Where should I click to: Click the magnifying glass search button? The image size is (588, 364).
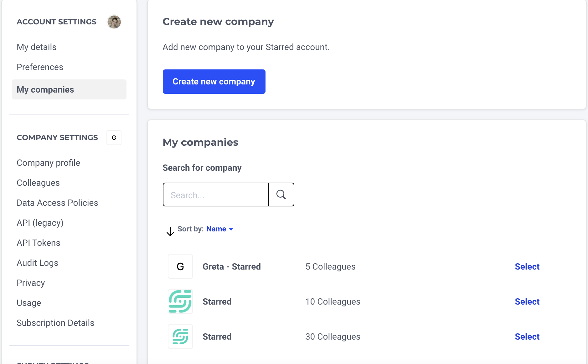tap(281, 195)
